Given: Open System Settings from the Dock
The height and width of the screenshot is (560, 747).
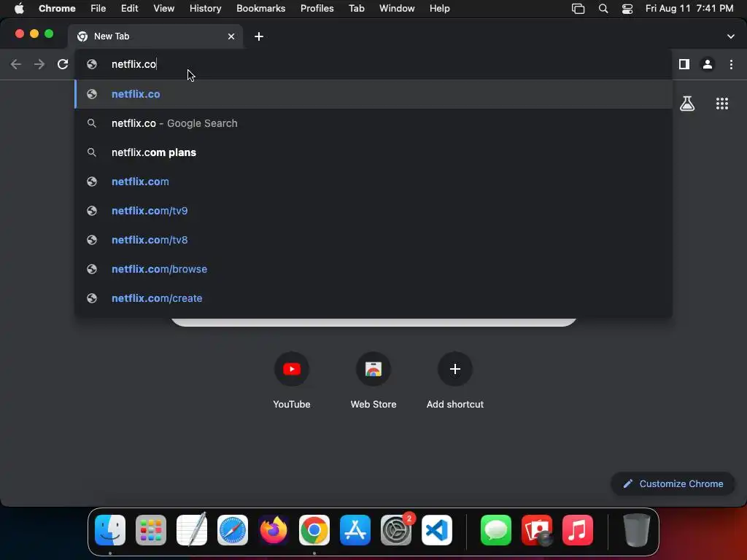Looking at the screenshot, I should 396,530.
